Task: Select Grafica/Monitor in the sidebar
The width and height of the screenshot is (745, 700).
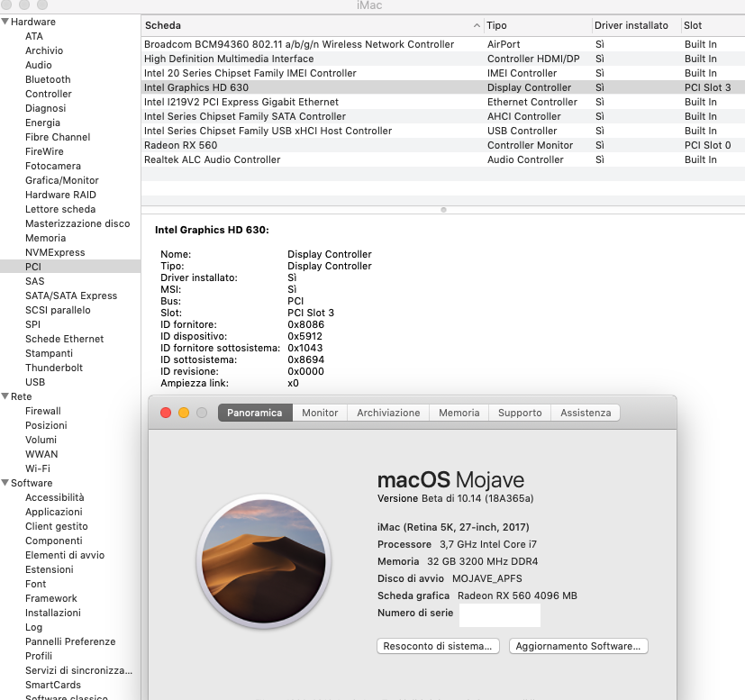Action: (62, 180)
